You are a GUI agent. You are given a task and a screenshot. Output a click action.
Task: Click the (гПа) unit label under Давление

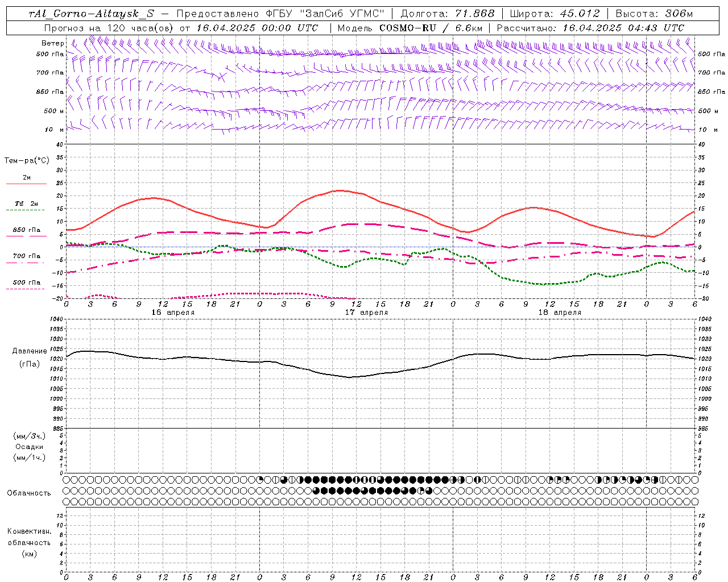click(29, 364)
